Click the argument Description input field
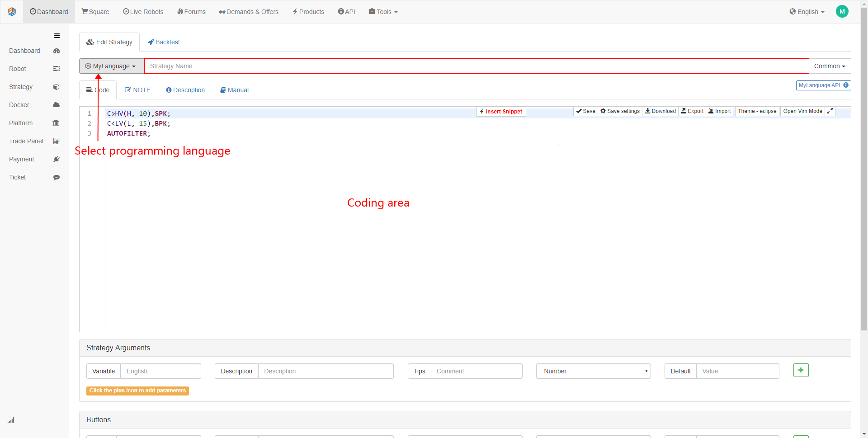 tap(325, 371)
